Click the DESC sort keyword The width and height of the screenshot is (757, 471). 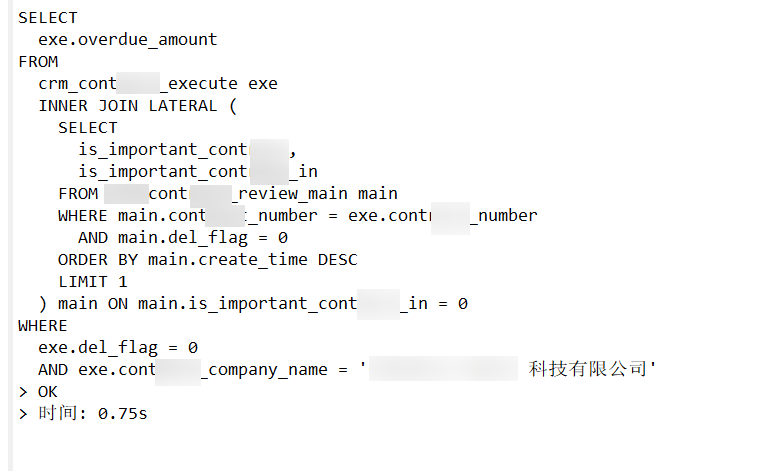tap(337, 260)
